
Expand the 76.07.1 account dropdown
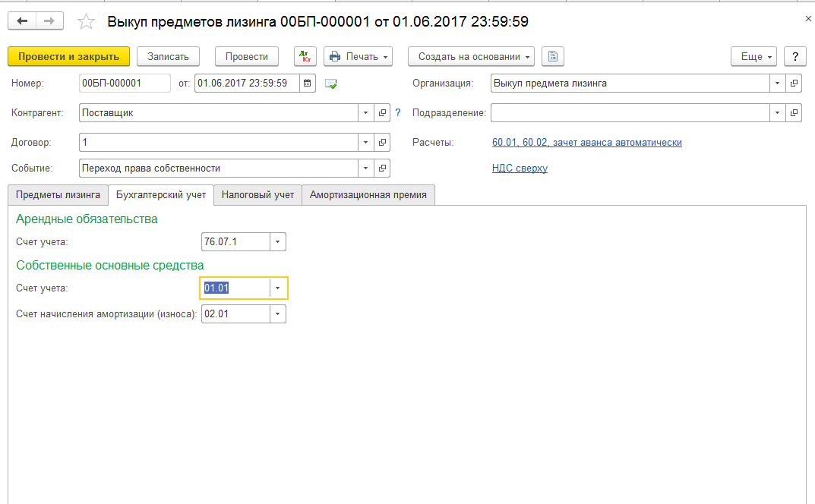[x=278, y=242]
